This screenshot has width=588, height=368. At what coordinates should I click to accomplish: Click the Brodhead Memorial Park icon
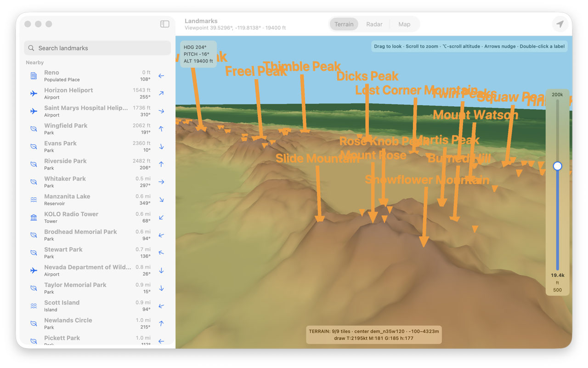click(34, 235)
